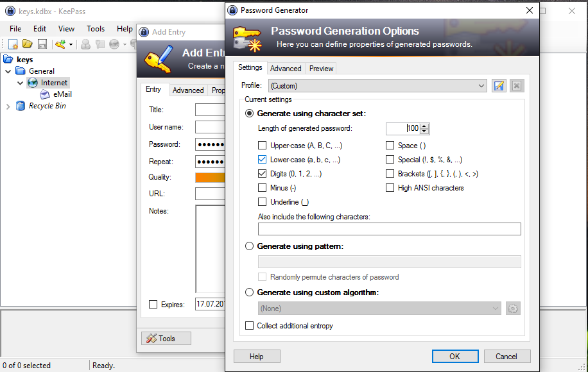The image size is (588, 372).
Task: Expand the Recycle Bin tree node
Action: pos(8,106)
